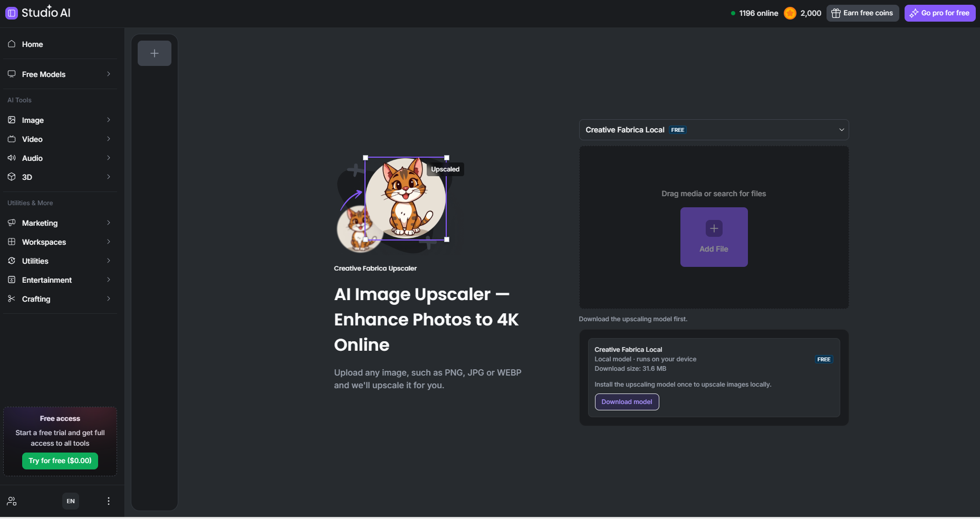Click the Home house icon

coord(12,44)
